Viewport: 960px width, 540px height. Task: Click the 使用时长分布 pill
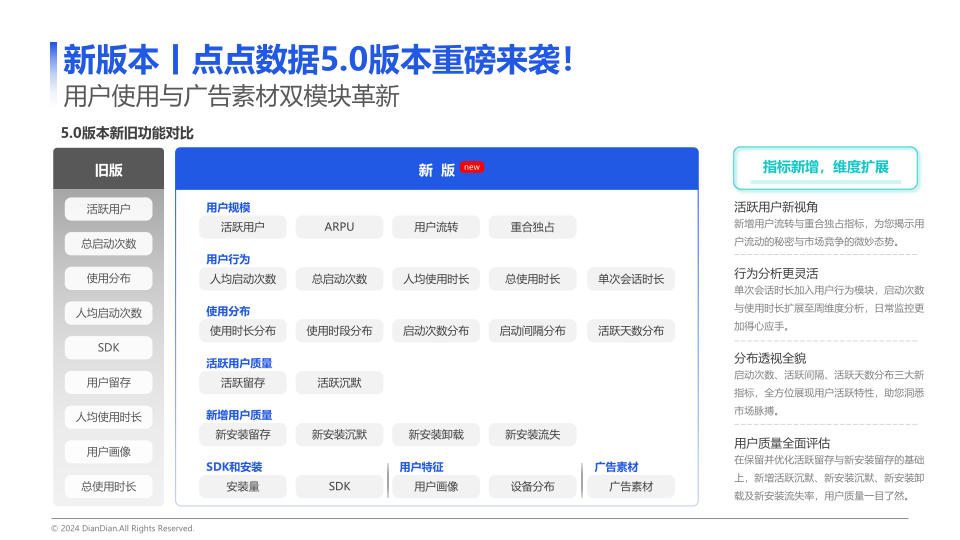pos(242,331)
